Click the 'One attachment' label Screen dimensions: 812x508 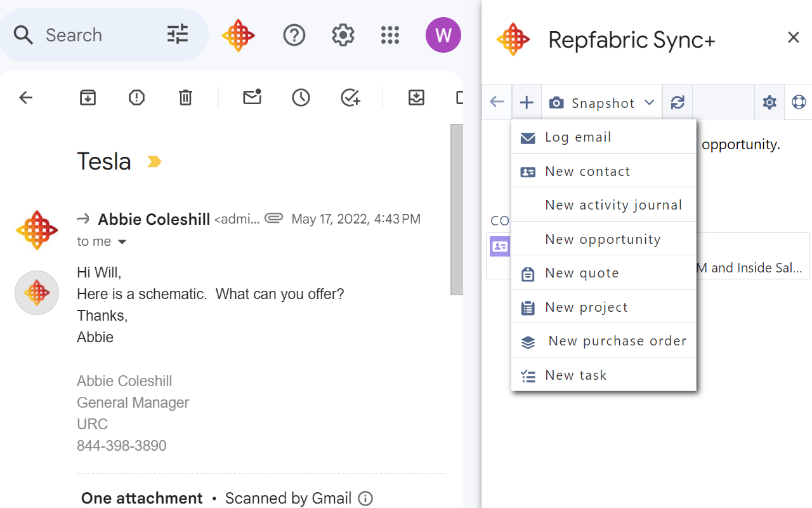[142, 498]
